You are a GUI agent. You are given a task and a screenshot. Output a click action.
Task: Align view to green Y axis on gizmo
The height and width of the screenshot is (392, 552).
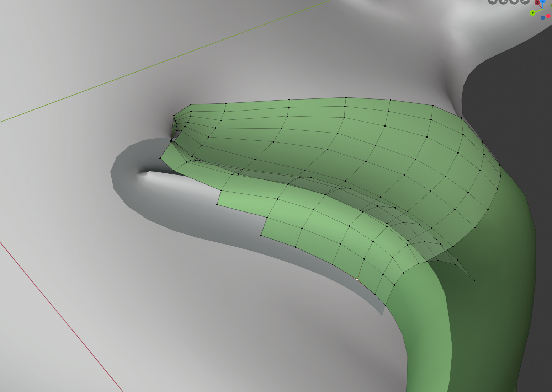pos(532,13)
